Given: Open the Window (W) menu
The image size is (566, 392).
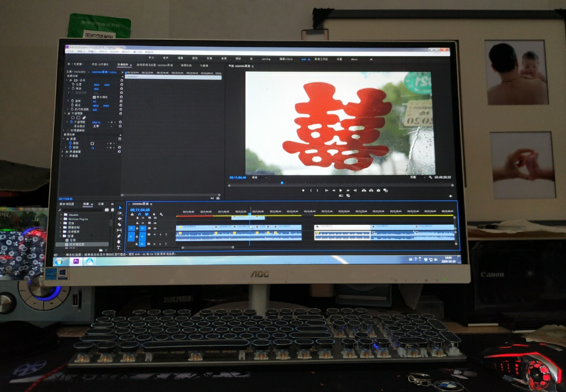Looking at the screenshot, I should click(x=137, y=52).
